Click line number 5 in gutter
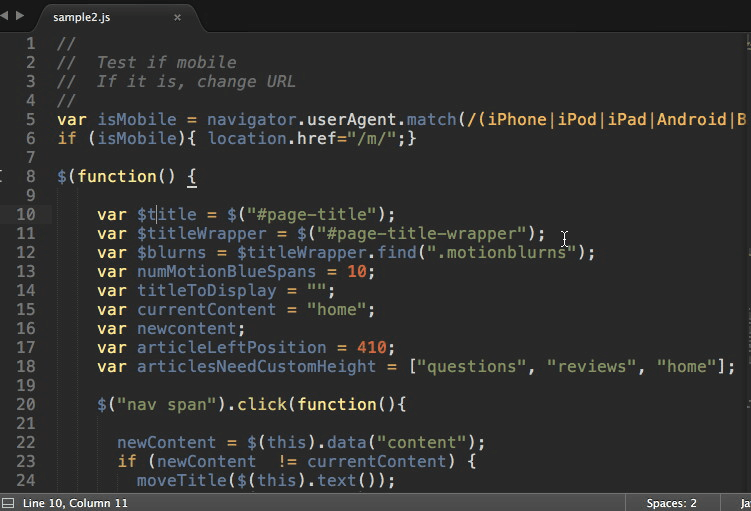751x511 pixels. point(31,119)
